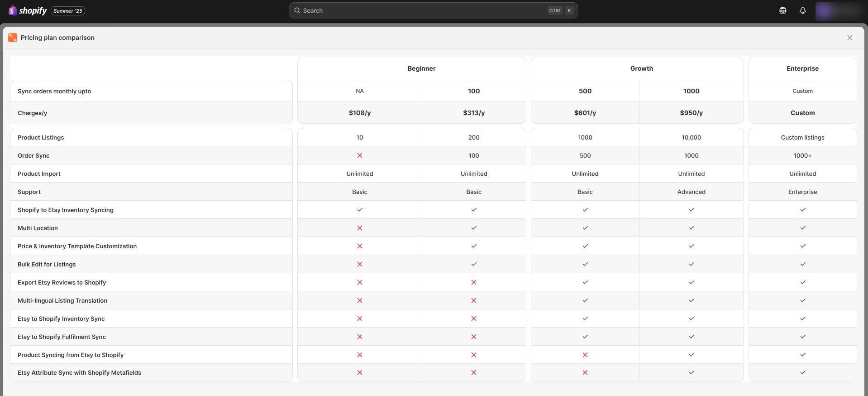Click the $950/y charge cell

point(692,113)
